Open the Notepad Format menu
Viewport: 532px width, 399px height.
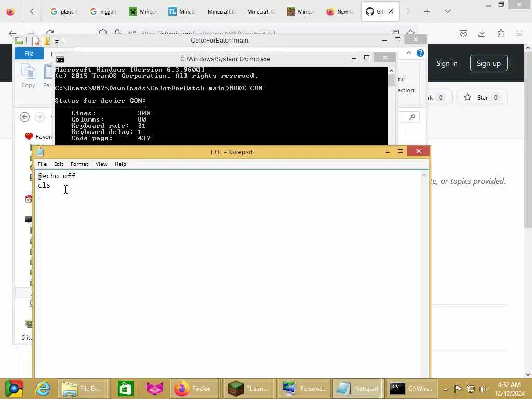[79, 164]
